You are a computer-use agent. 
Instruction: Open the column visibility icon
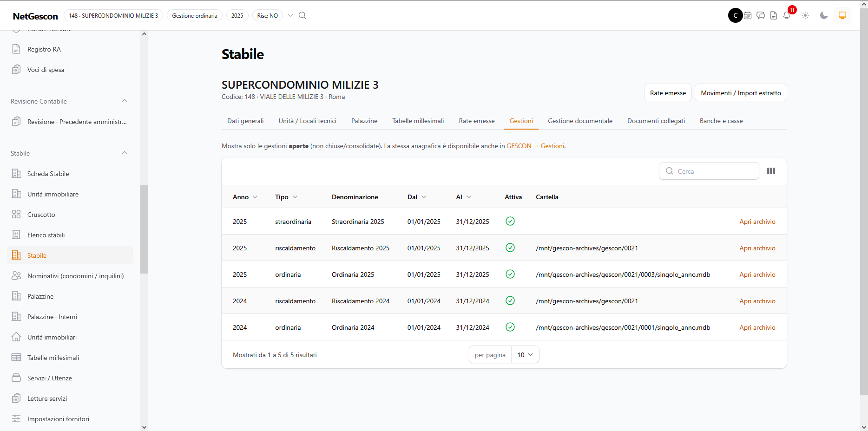(x=771, y=171)
